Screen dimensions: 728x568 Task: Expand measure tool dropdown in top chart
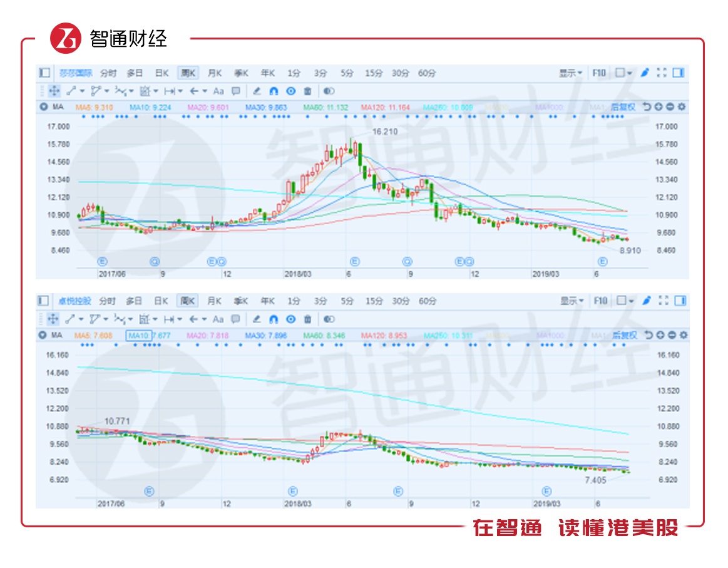coord(181,91)
